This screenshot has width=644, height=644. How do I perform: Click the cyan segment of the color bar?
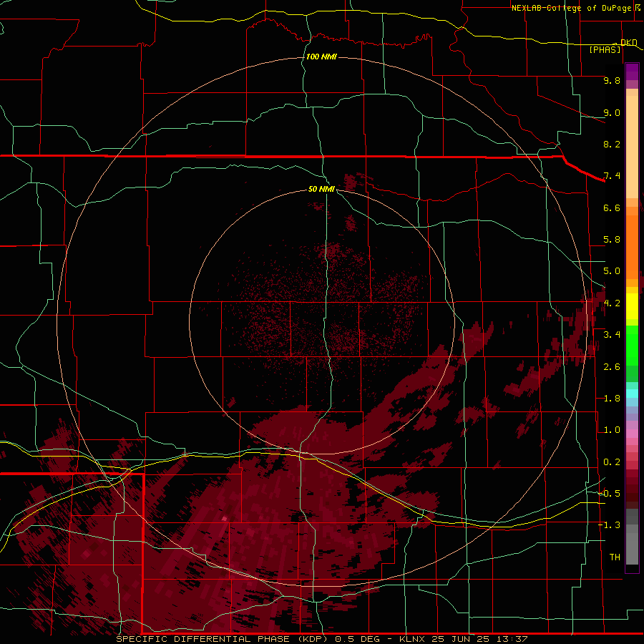(x=632, y=393)
